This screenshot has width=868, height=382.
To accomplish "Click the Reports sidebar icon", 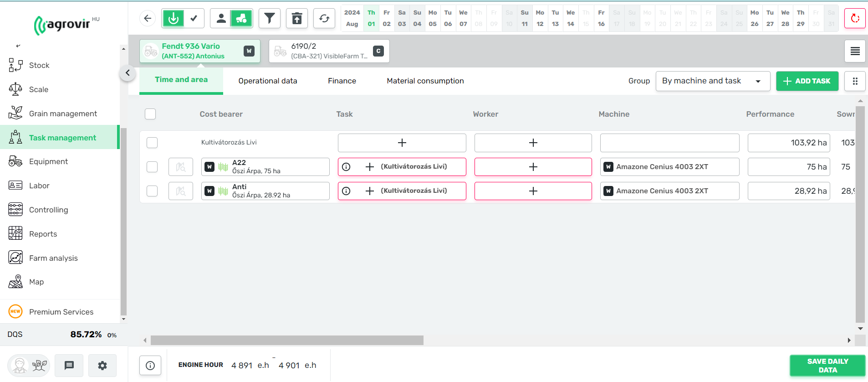I will point(15,233).
